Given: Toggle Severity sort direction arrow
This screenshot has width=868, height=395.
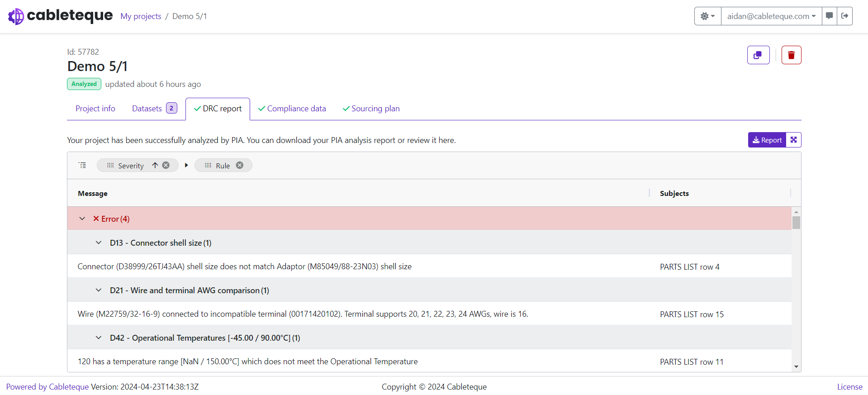Looking at the screenshot, I should (155, 165).
